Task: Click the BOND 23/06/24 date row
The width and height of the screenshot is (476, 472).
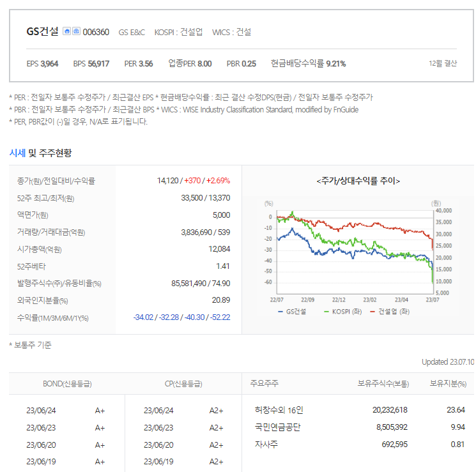Action: tap(41, 411)
